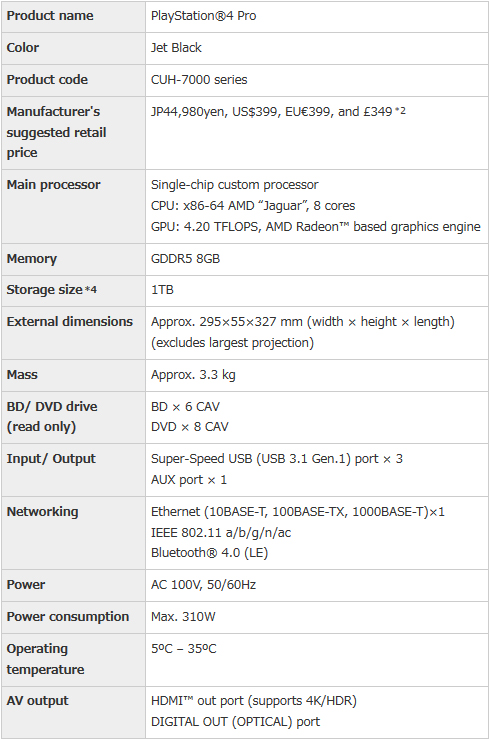Open the *4 footnote beside Storage size
The image size is (490, 740).
(91, 289)
